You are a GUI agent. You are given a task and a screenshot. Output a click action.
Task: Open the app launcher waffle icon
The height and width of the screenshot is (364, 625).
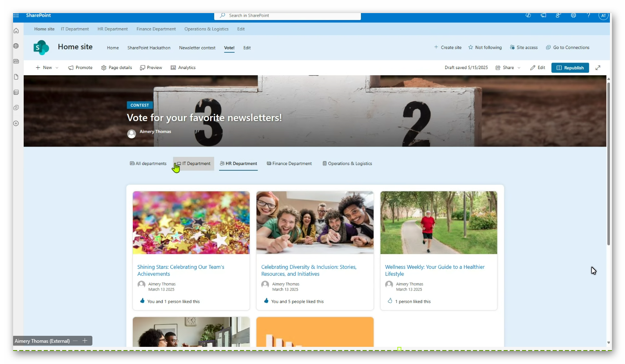[16, 16]
